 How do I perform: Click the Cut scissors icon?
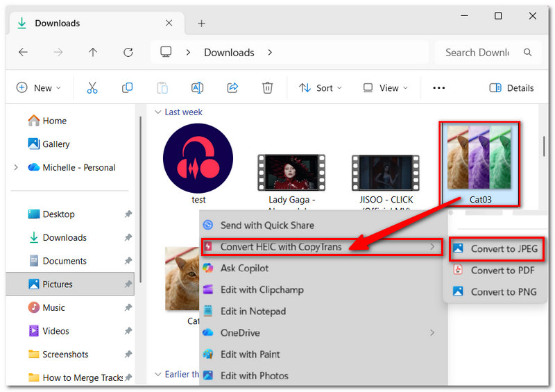click(x=92, y=87)
